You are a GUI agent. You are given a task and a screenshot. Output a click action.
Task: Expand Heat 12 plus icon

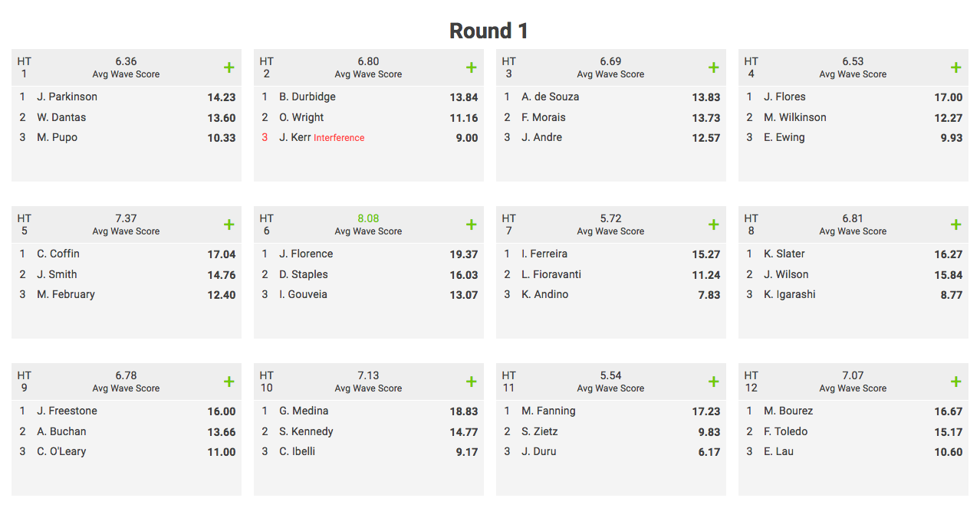tap(955, 382)
